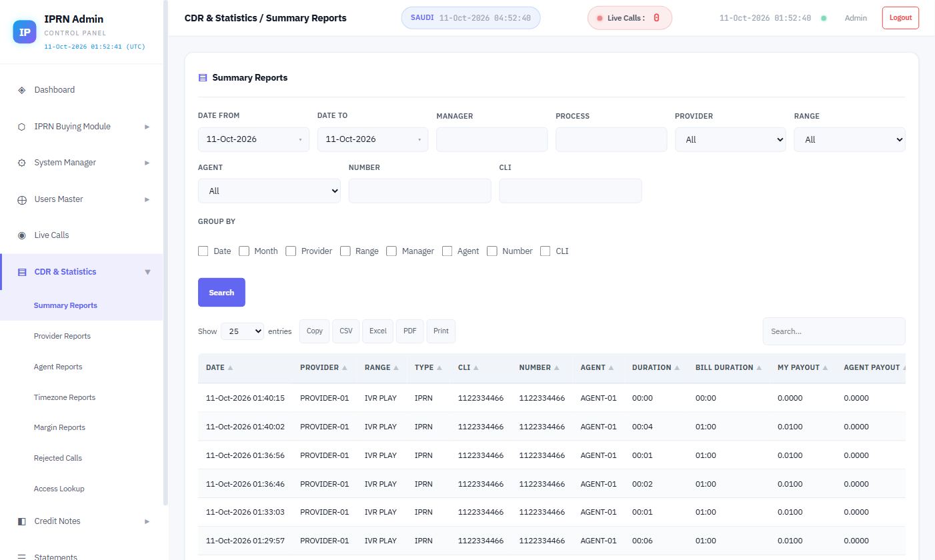
Task: Enable the Agent group-by checkbox
Action: pyautogui.click(x=447, y=251)
